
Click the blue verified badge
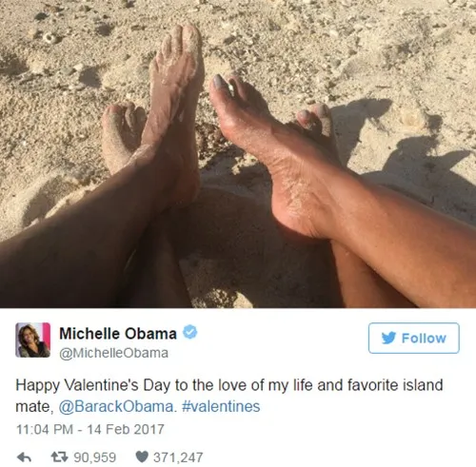click(190, 332)
